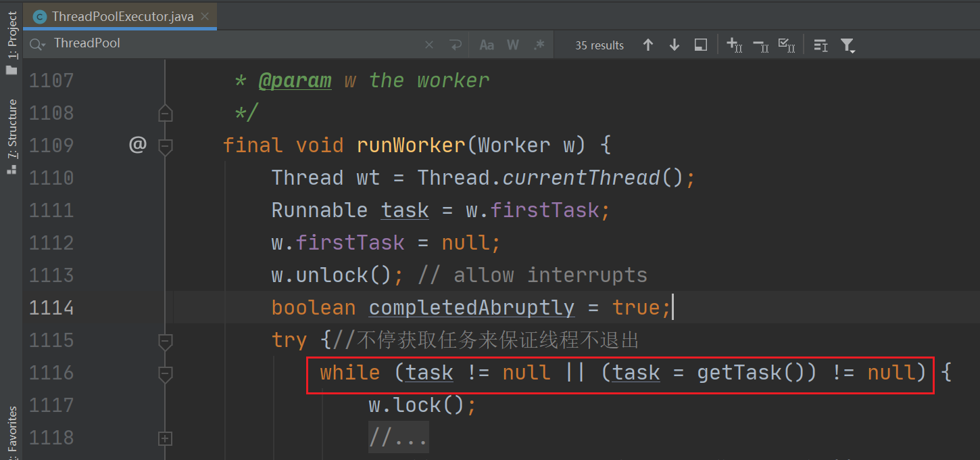Click the @param Javadoc tag
This screenshot has height=460, width=980.
pyautogui.click(x=295, y=80)
